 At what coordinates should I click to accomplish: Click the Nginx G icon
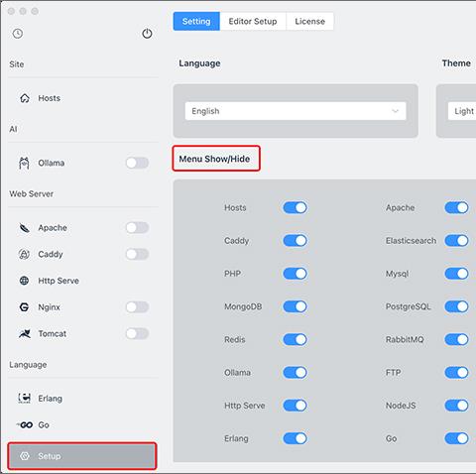point(24,307)
